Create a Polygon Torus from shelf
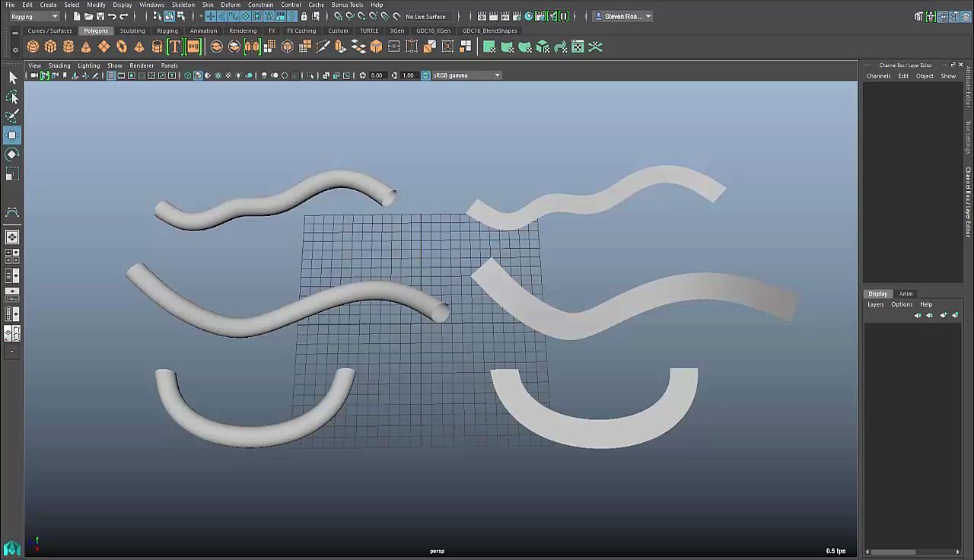974x560 pixels. (x=122, y=47)
